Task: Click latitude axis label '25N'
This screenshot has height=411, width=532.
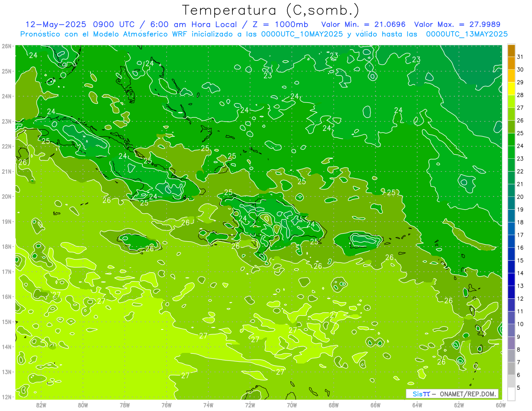Action: (x=7, y=71)
